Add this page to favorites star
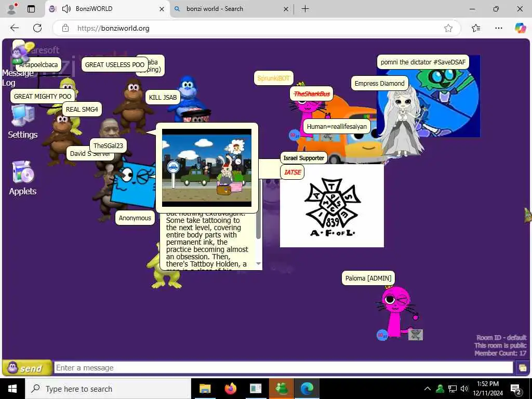 [x=448, y=28]
